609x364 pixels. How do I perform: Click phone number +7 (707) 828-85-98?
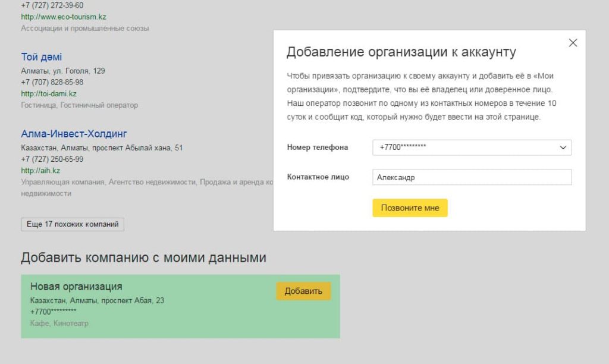pyautogui.click(x=52, y=82)
